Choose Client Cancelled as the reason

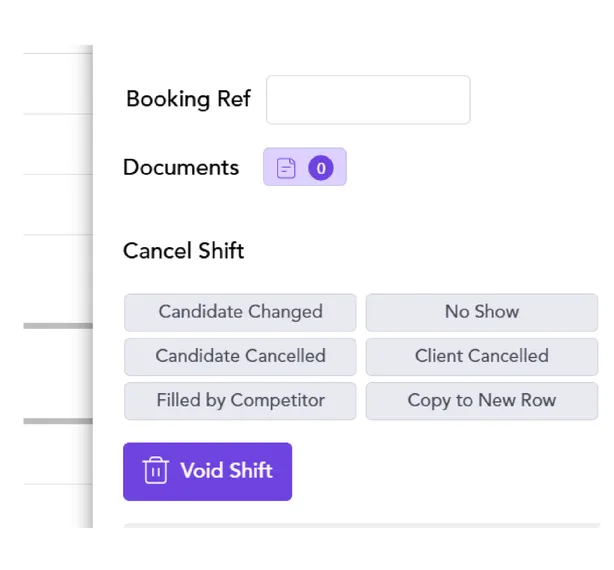(x=482, y=357)
